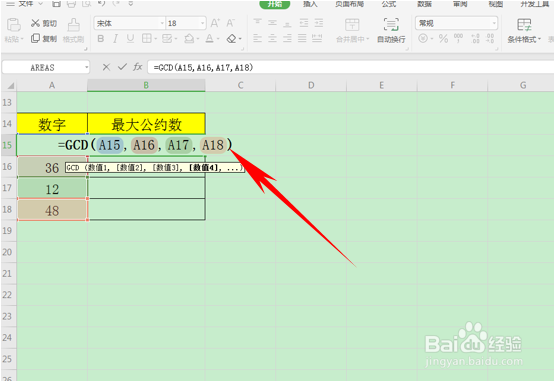Click the decrease decimal places icon
Viewport: 554px width, 381px height.
(x=490, y=38)
